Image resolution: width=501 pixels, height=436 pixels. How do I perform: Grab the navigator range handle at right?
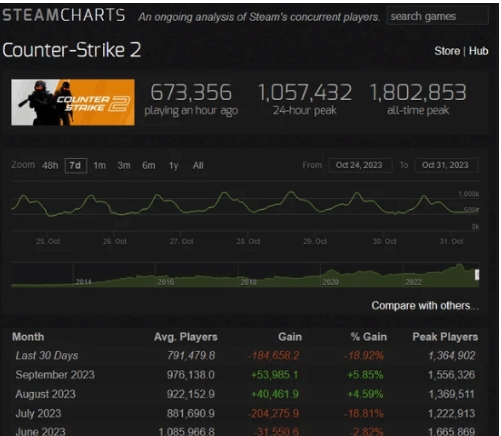(477, 275)
